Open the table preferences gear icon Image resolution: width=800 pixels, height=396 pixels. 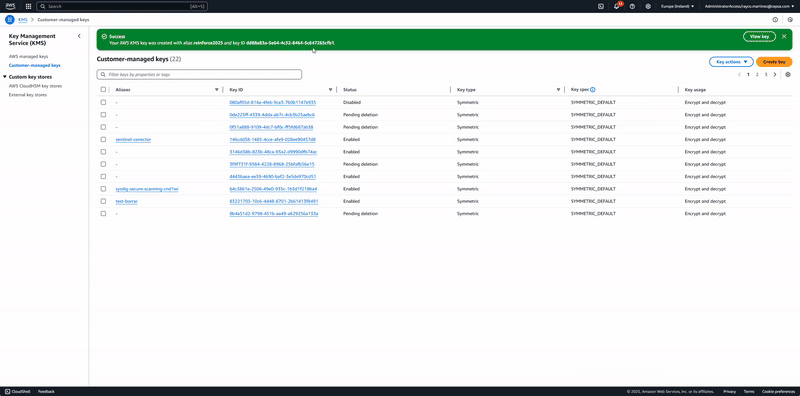coord(788,75)
